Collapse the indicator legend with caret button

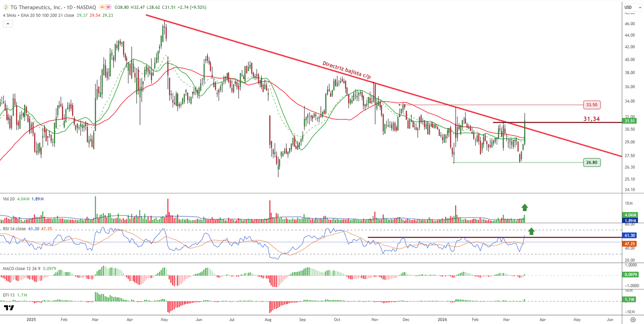8,24
